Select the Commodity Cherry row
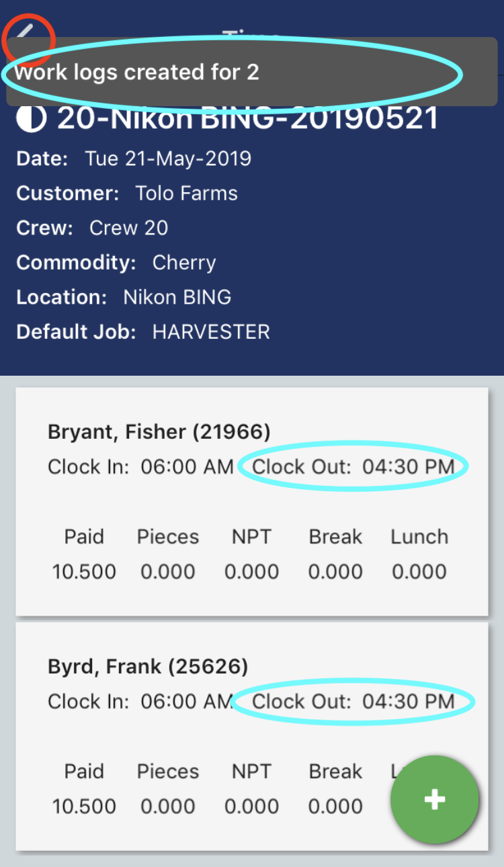This screenshot has width=504, height=867. (116, 262)
